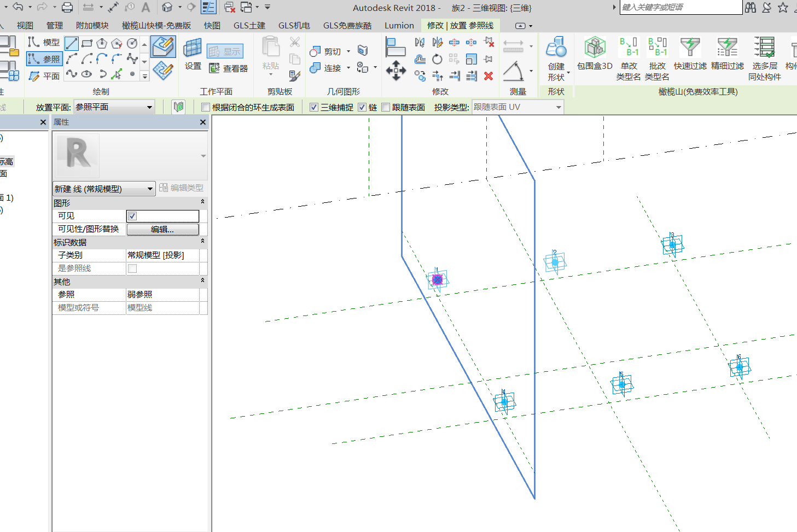Collapse the 图形 properties section

202,202
